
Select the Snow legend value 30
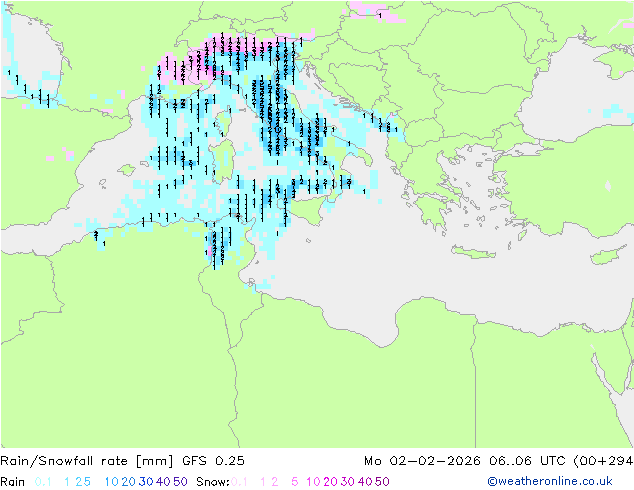coord(348,482)
